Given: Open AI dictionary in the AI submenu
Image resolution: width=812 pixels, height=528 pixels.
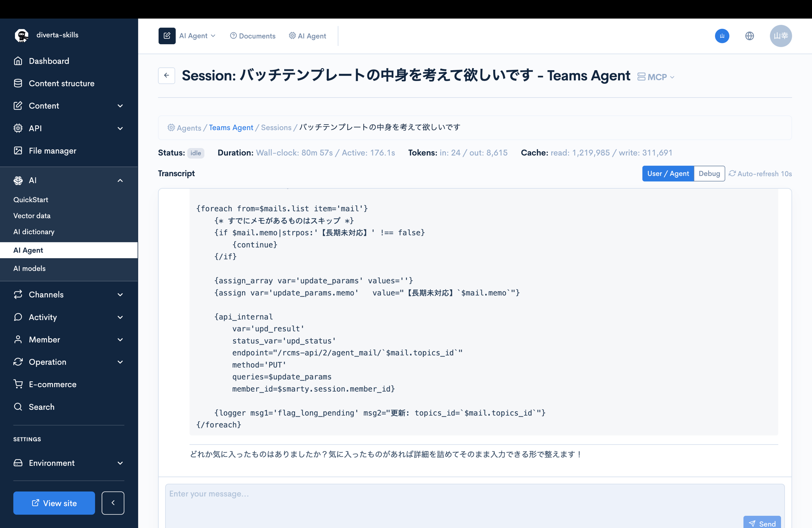Looking at the screenshot, I should [34, 232].
